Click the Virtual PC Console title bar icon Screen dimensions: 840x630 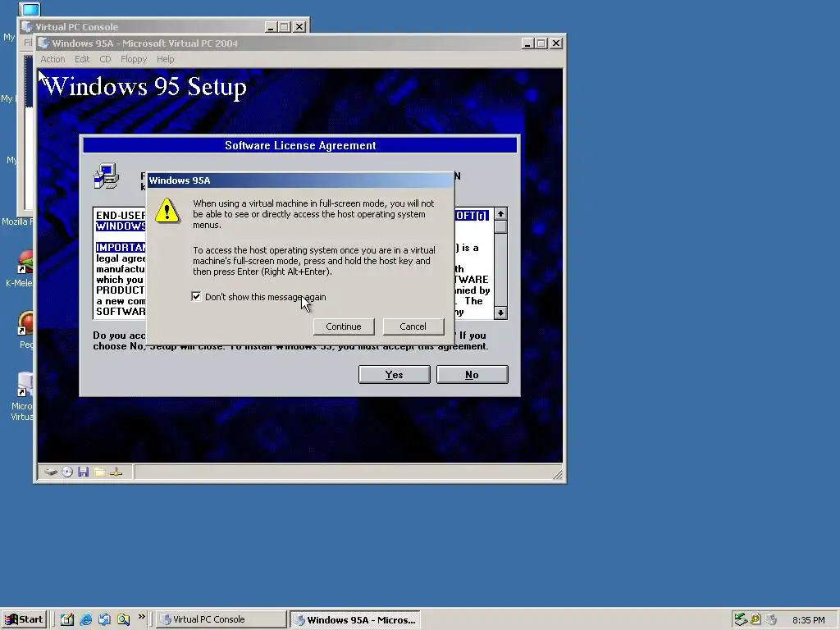pos(27,27)
